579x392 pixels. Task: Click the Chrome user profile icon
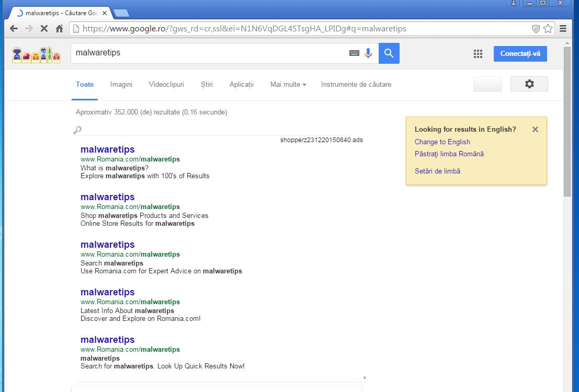[x=513, y=3]
